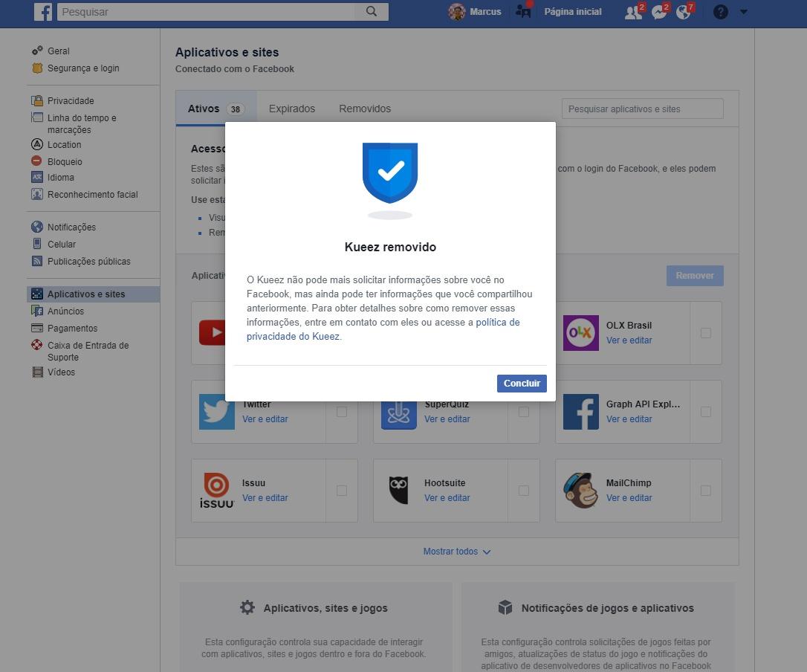
Task: Click the Anúncios icon
Action: point(37,311)
